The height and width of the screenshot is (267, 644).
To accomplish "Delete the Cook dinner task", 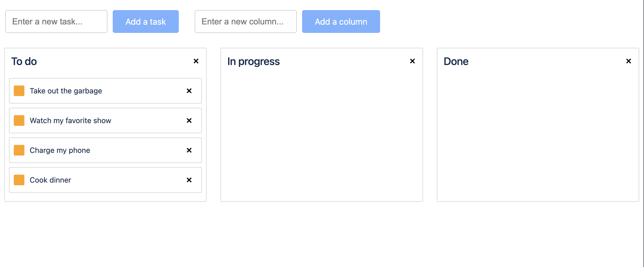I will (x=189, y=180).
